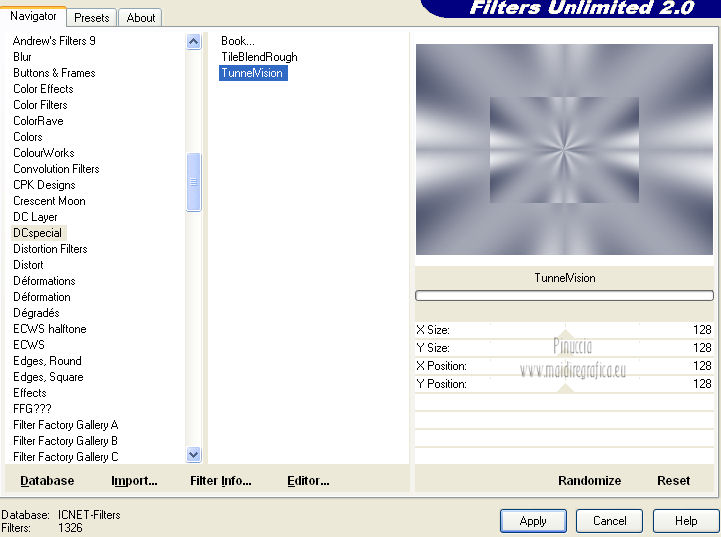Select Andrew's Filters 9 category
The width and height of the screenshot is (721, 537).
point(54,41)
